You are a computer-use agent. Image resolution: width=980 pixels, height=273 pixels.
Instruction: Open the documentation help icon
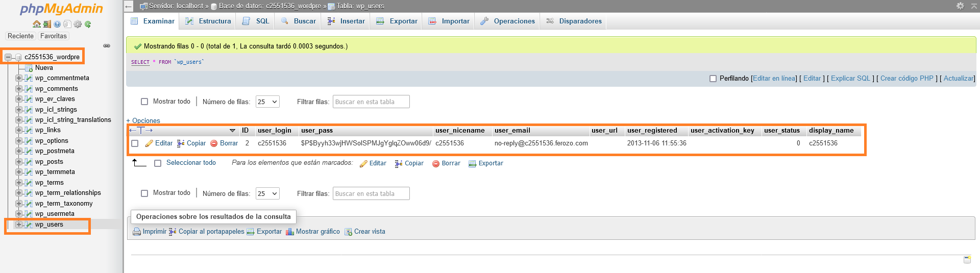point(57,24)
